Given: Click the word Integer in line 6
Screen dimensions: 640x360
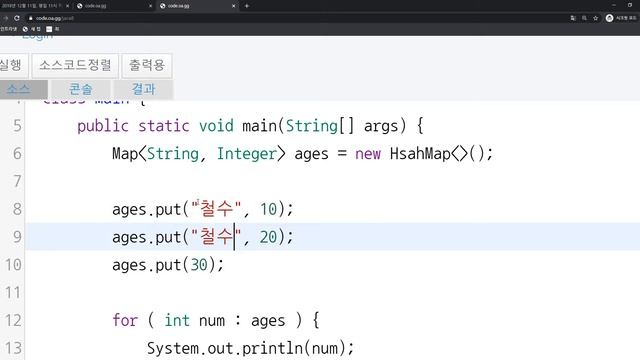Looking at the screenshot, I should 247,154.
